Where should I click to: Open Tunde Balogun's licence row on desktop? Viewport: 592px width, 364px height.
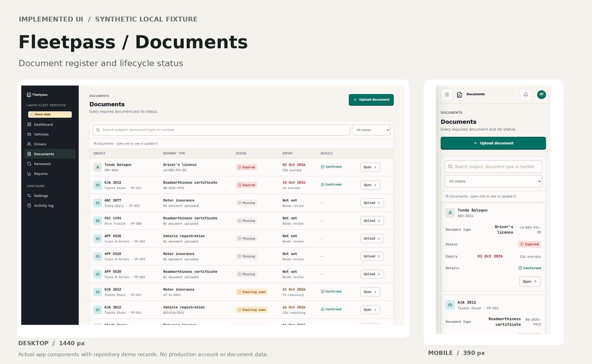pyautogui.click(x=370, y=167)
